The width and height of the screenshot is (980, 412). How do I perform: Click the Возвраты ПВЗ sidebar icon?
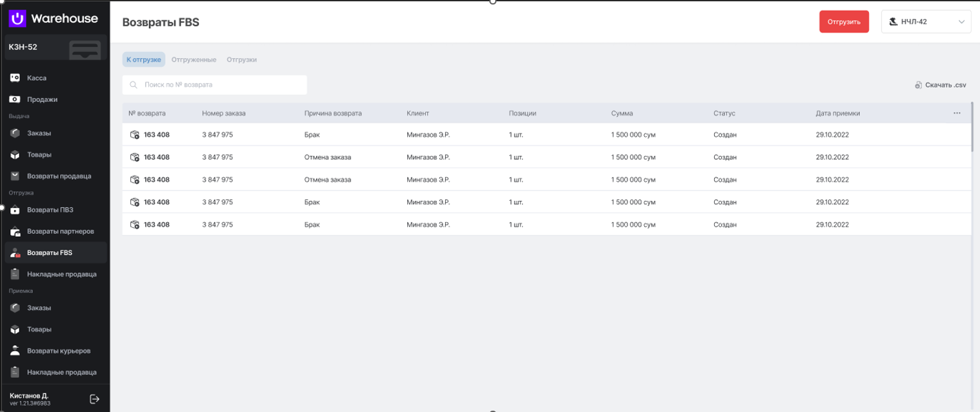pyautogui.click(x=15, y=210)
